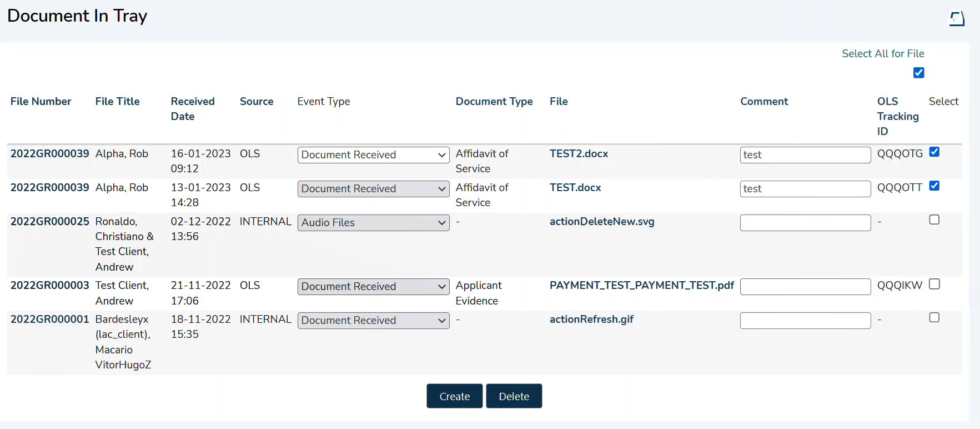Click file number 2022GR000039 dated 13-01-2023
Viewport: 980px width, 429px height.
click(x=49, y=188)
